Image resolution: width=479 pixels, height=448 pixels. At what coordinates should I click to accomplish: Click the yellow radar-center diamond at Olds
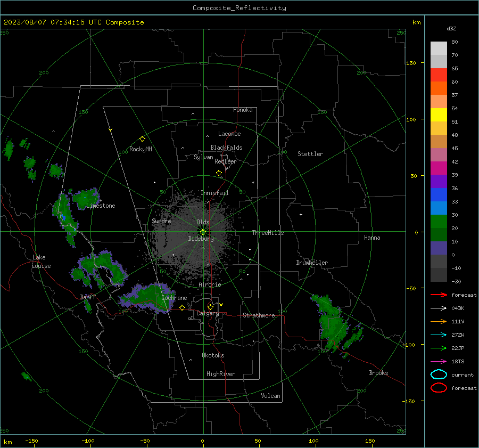pyautogui.click(x=203, y=232)
